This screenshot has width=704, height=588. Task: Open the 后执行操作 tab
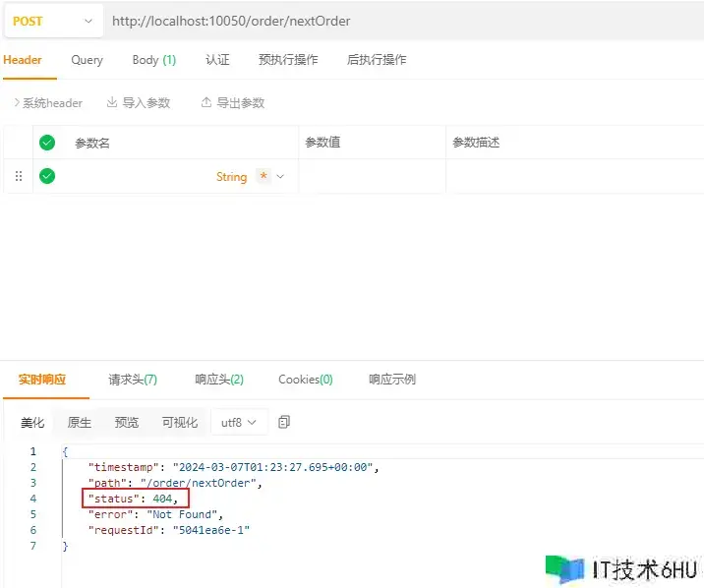[377, 60]
